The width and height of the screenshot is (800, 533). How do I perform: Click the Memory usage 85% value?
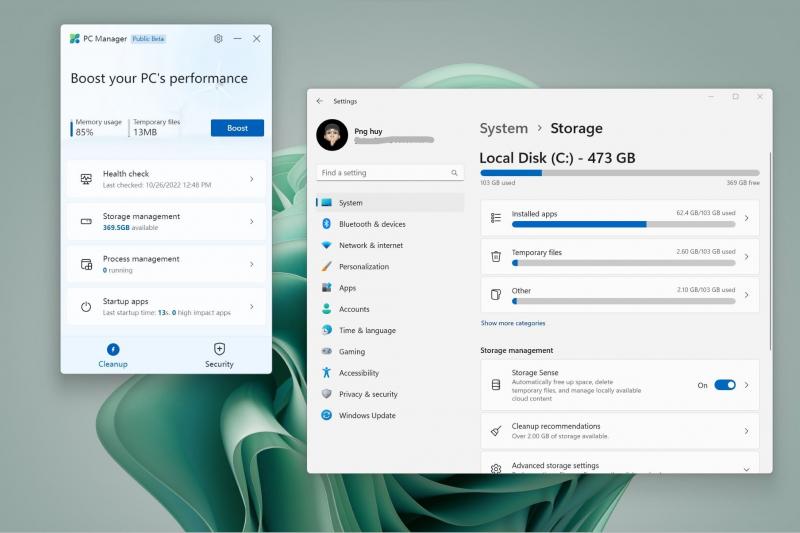coord(85,132)
